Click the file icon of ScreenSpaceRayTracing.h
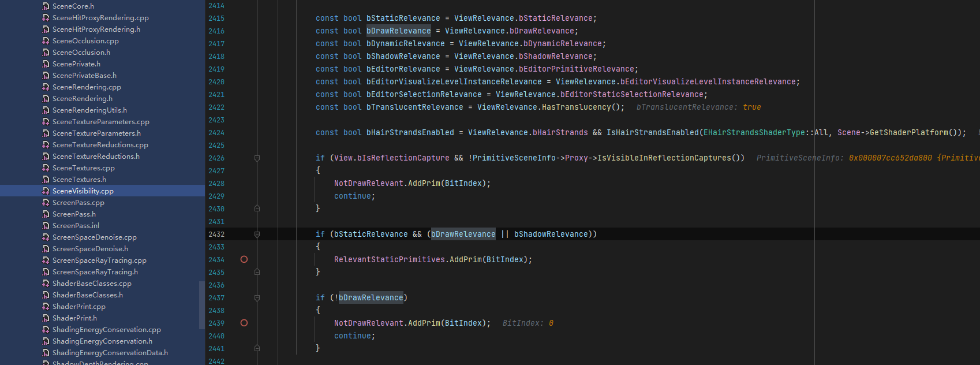 tap(46, 272)
